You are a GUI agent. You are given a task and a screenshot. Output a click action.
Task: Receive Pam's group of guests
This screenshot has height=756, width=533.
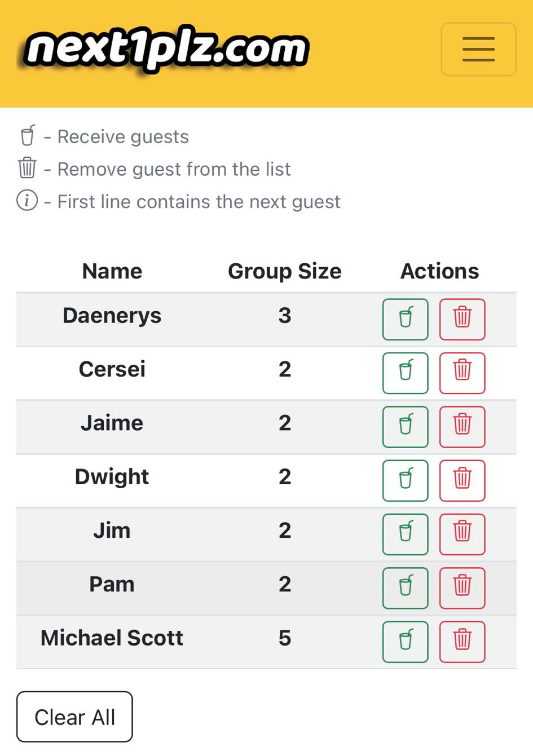click(x=405, y=588)
